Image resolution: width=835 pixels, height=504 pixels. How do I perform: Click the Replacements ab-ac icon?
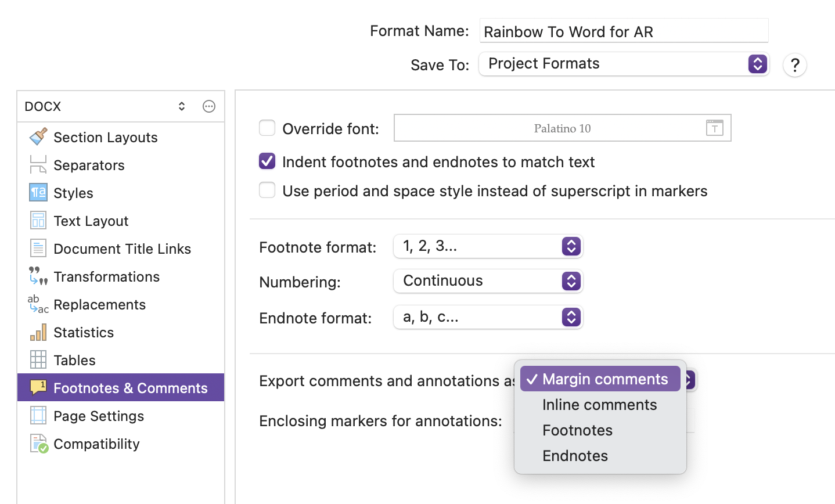(x=38, y=304)
